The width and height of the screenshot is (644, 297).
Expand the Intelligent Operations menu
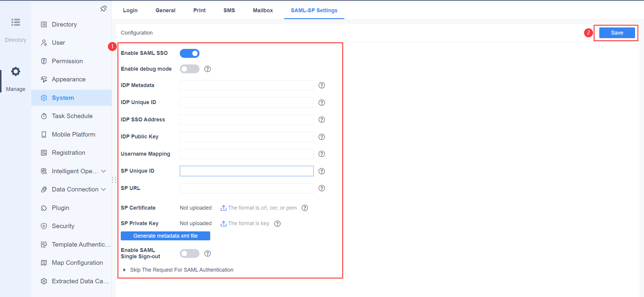click(104, 171)
